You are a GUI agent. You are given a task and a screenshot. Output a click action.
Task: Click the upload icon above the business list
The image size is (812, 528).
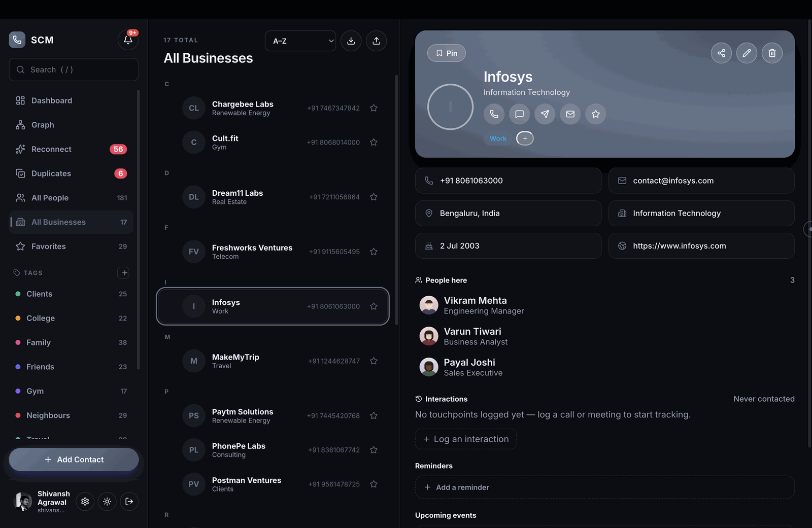point(376,41)
